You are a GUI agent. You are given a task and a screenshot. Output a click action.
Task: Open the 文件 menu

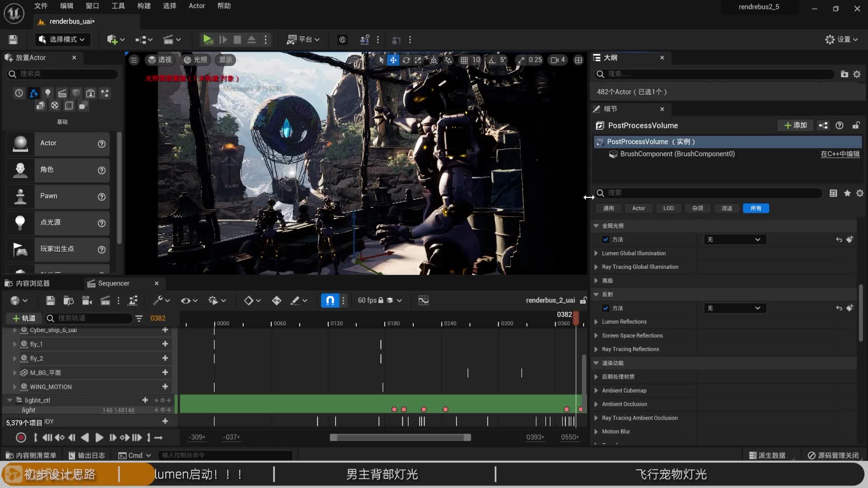(x=41, y=6)
